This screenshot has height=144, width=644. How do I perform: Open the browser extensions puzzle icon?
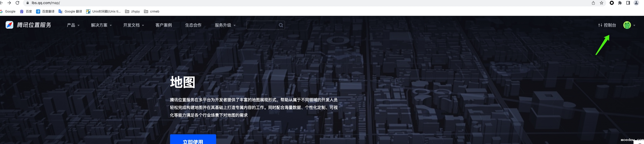620,3
